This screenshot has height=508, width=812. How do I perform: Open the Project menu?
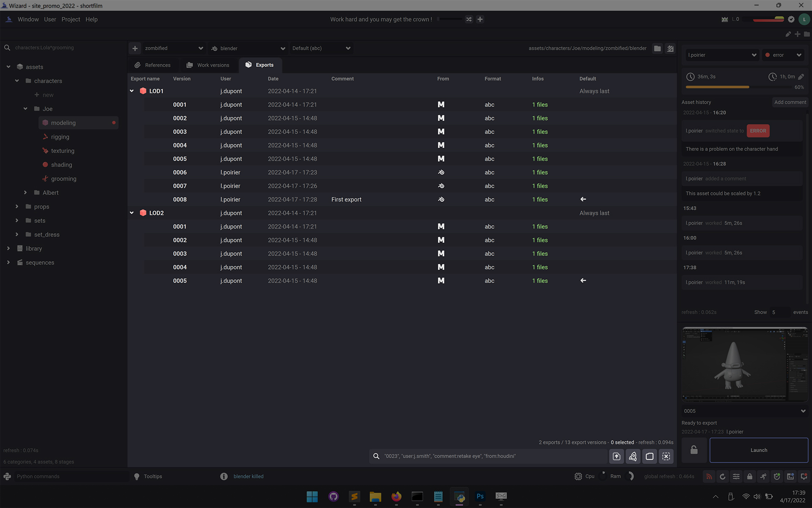[70, 19]
